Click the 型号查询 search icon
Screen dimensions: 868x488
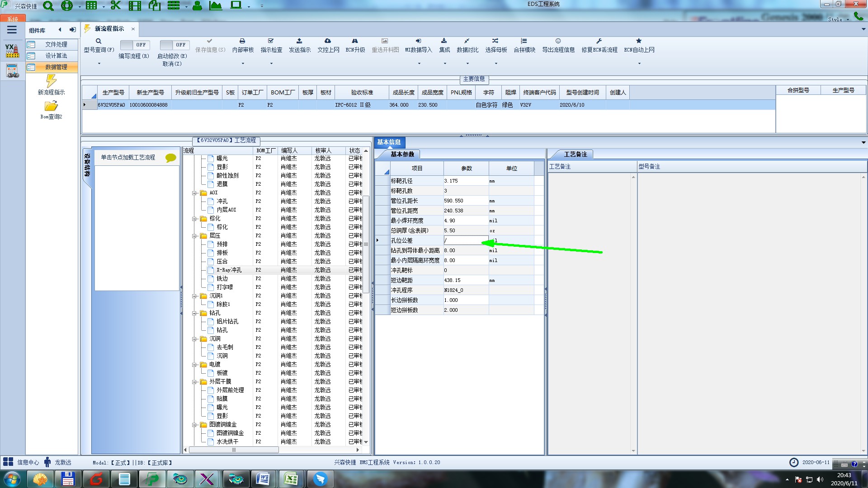point(98,41)
